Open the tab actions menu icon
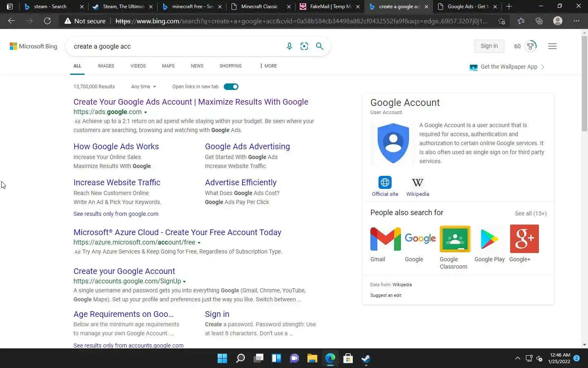The image size is (588, 368). (x=10, y=7)
